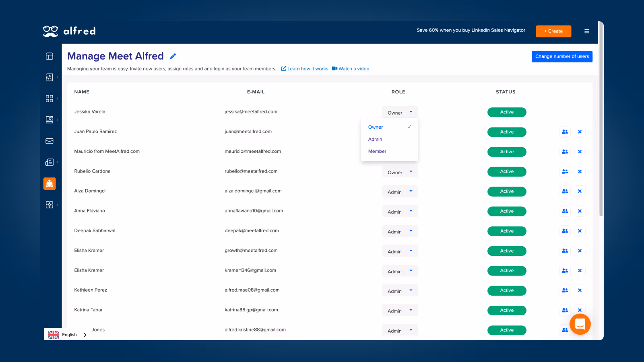Open Watch a video link
The height and width of the screenshot is (362, 644).
(351, 69)
